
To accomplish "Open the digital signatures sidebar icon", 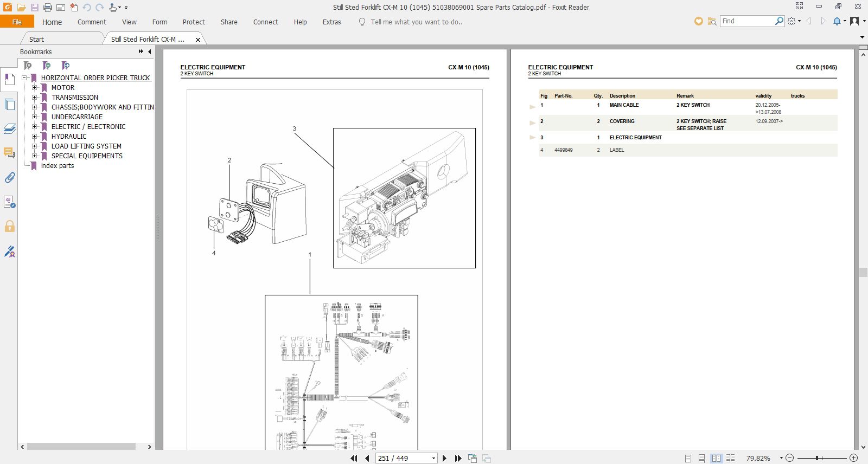I will coord(9,252).
